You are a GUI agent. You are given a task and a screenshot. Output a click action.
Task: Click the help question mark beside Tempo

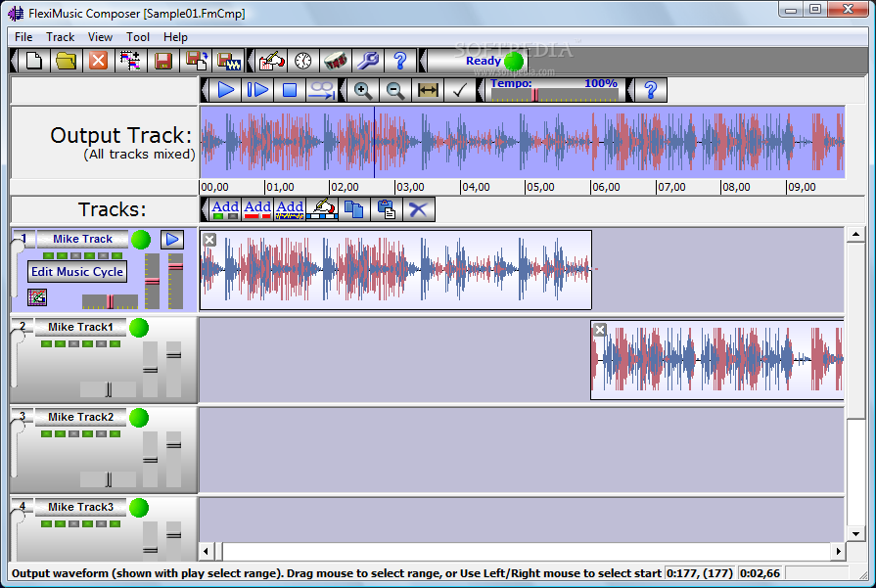pyautogui.click(x=651, y=90)
